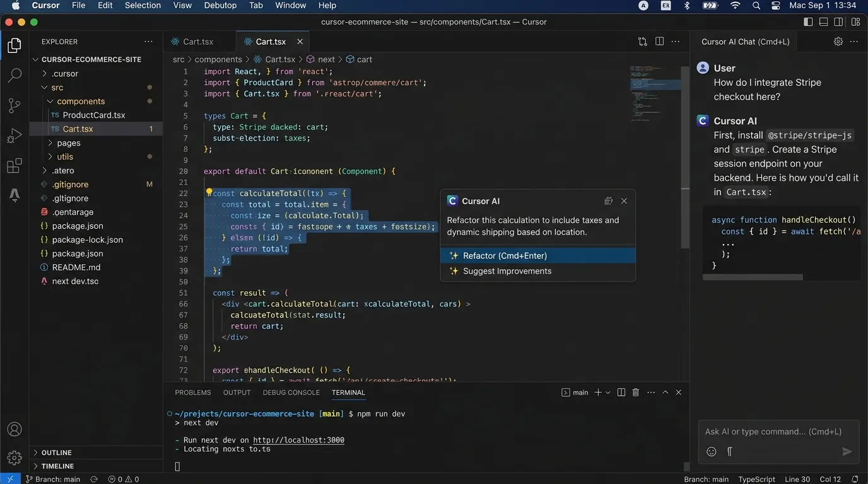This screenshot has height=484, width=868.
Task: Open editor more actions ellipsis
Action: pos(676,42)
